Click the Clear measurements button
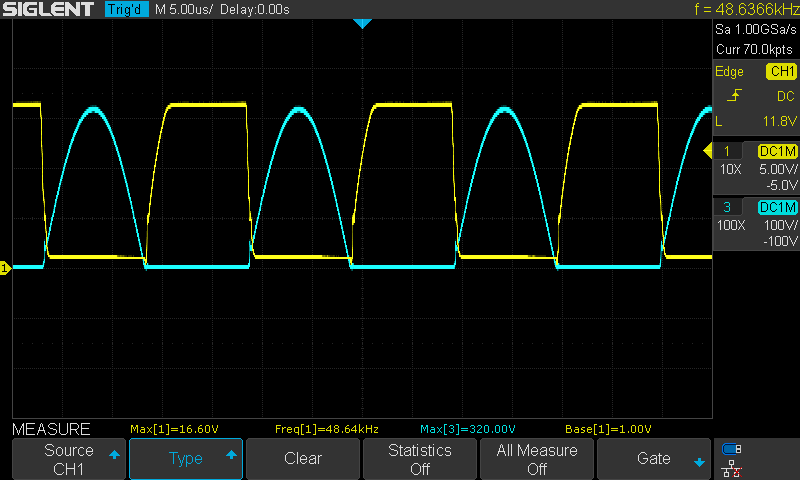Screen dimensions: 800x480 303,459
